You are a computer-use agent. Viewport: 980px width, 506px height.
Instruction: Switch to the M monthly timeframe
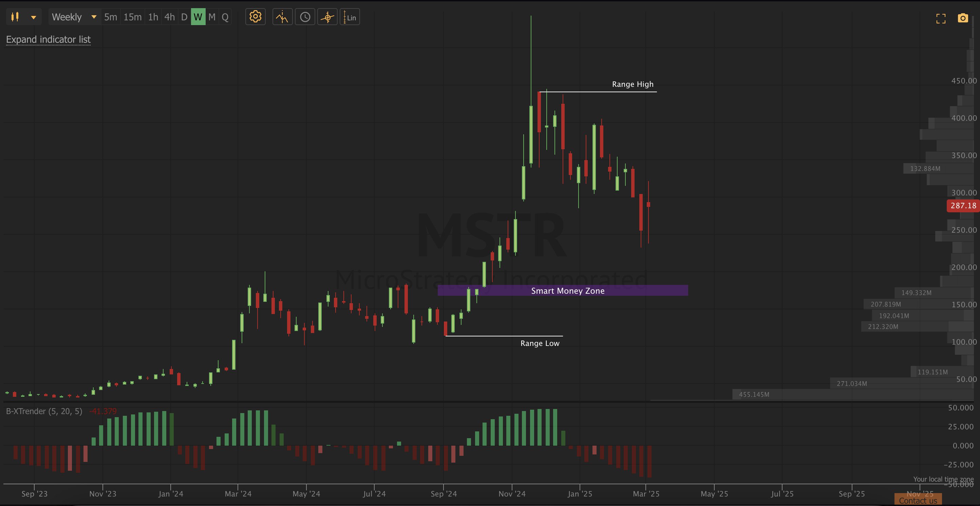click(212, 17)
